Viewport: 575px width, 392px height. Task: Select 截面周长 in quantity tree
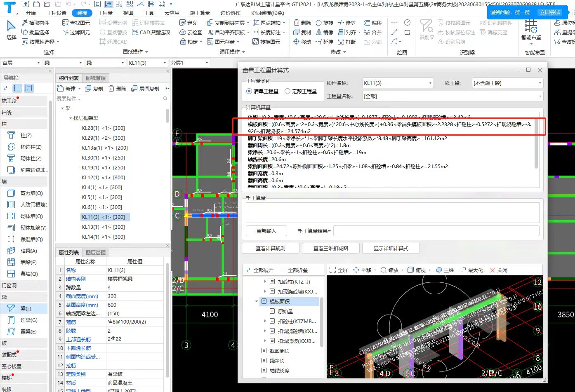pos(279,351)
